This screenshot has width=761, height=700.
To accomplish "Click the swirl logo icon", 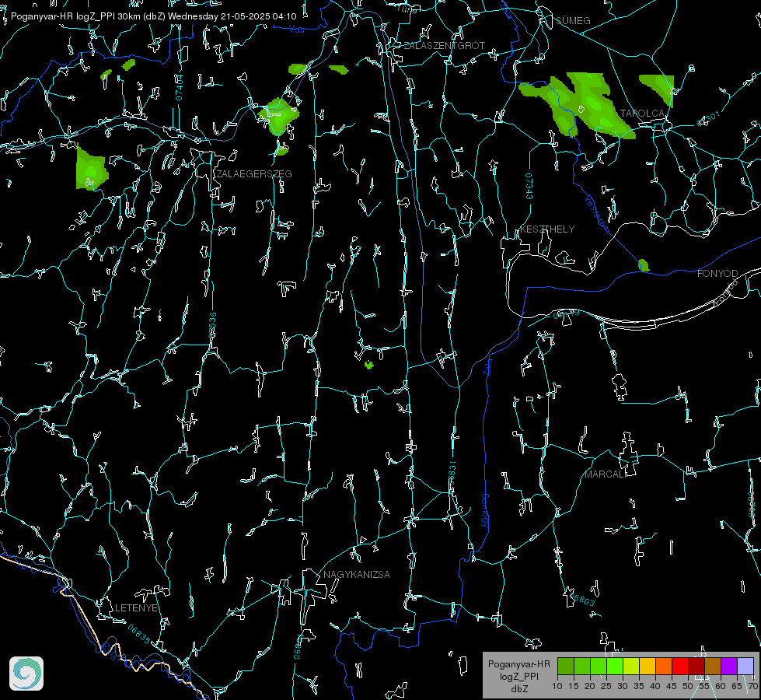I will coord(26,674).
